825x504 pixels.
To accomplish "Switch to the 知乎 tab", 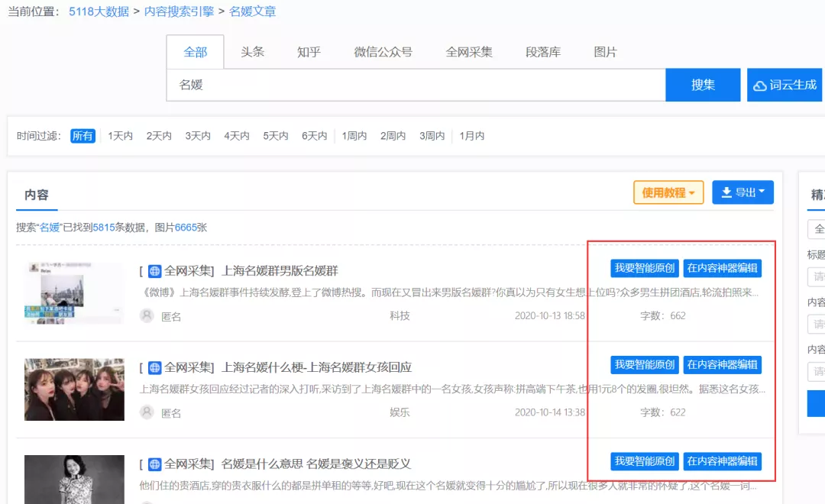I will coord(309,52).
